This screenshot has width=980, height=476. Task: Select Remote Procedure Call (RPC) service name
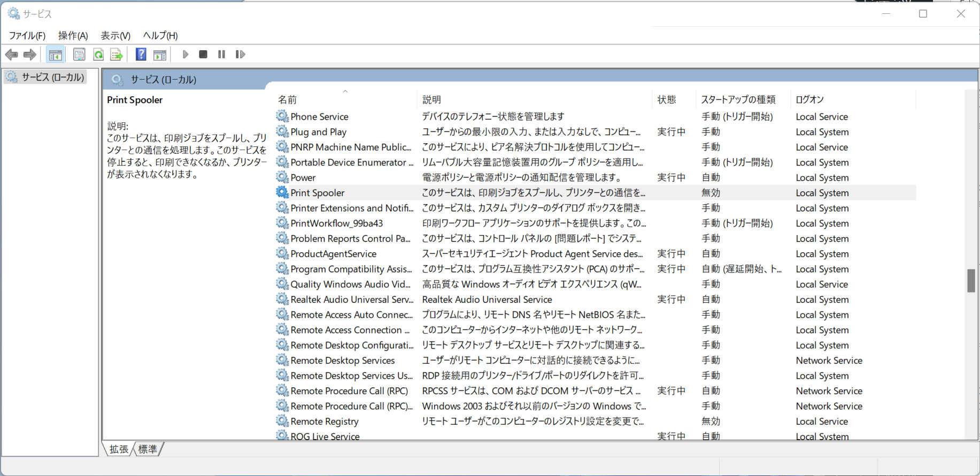pyautogui.click(x=349, y=391)
